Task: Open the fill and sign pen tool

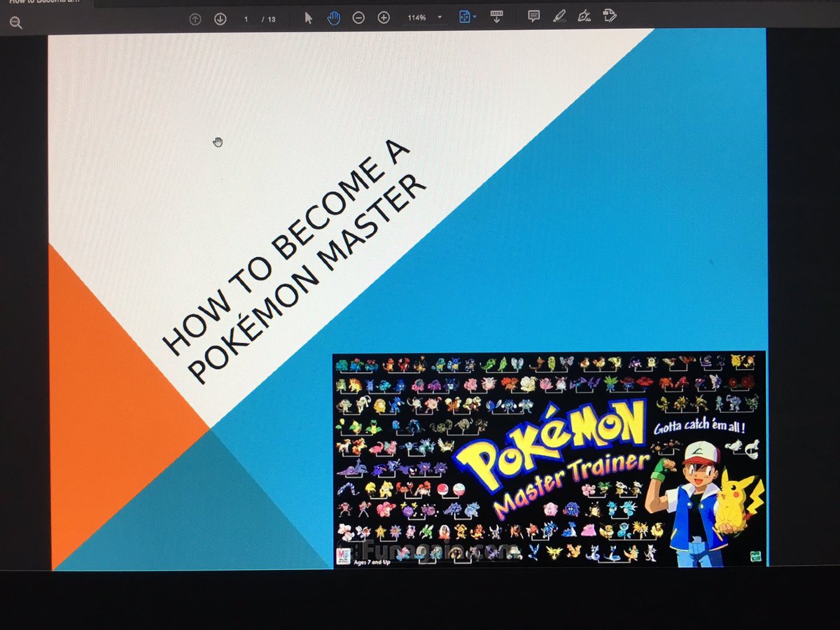Action: click(584, 16)
